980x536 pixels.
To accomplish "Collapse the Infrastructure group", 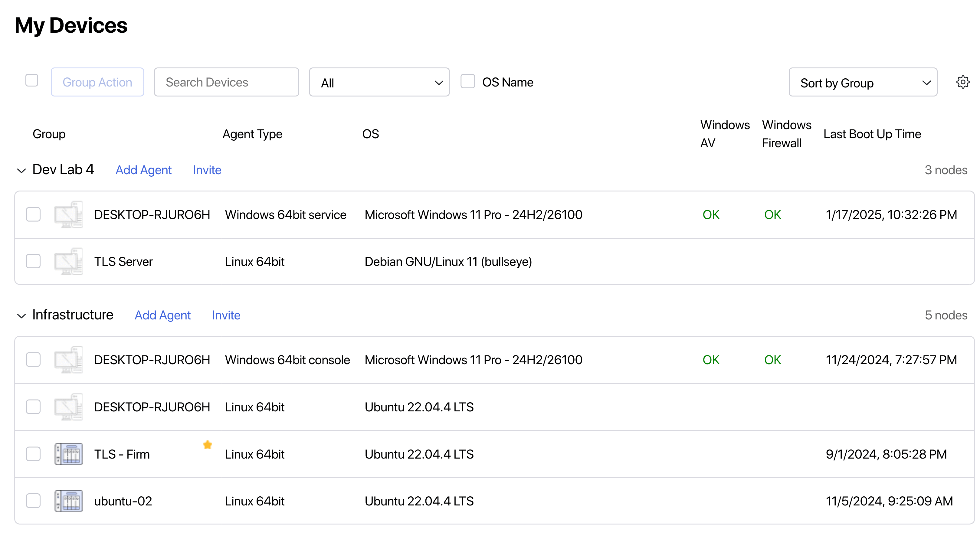I will pyautogui.click(x=22, y=316).
